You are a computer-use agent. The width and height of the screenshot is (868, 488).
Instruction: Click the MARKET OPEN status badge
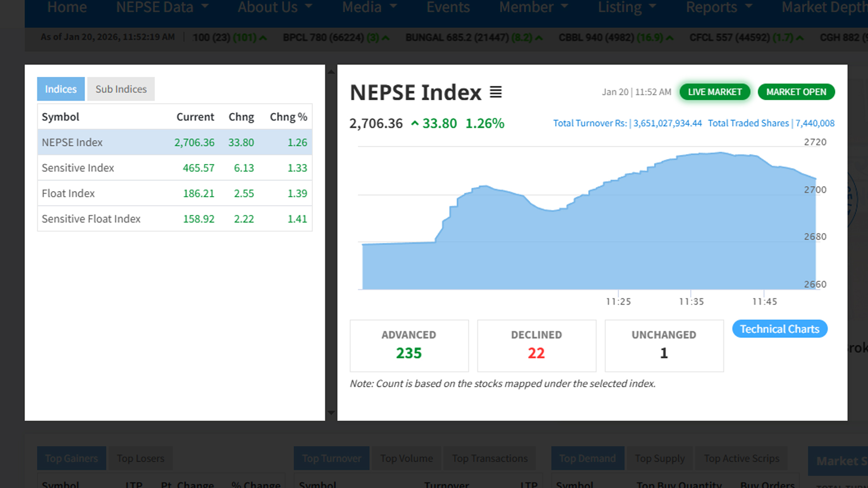click(x=796, y=92)
